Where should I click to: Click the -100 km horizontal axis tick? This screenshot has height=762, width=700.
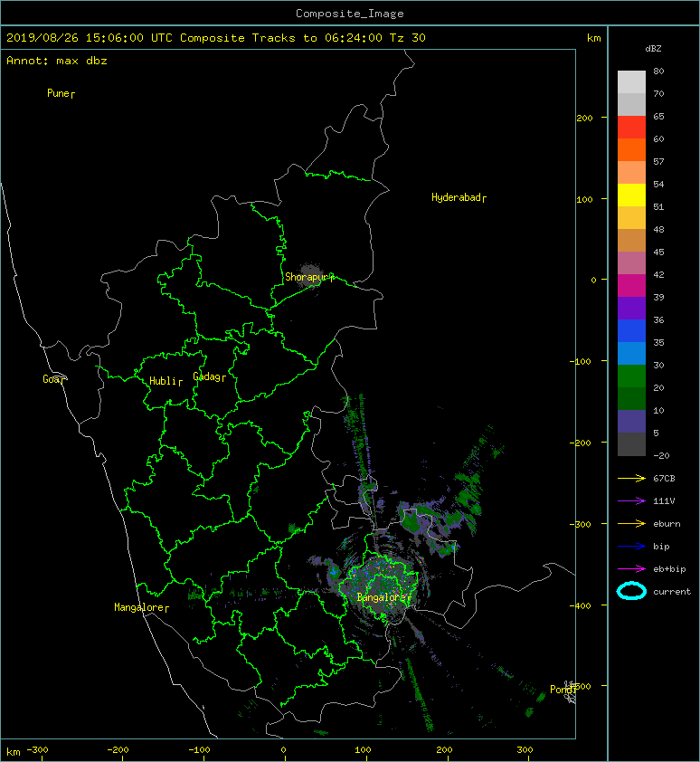(200, 750)
